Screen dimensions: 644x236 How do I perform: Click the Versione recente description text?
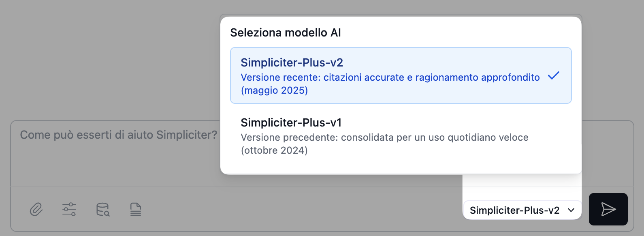pyautogui.click(x=390, y=77)
